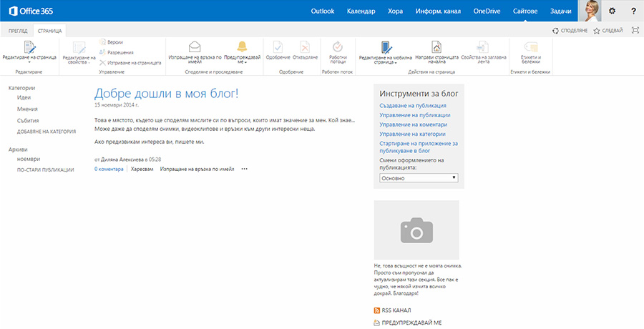The height and width of the screenshot is (329, 644).
Task: Expand Редактиране на страница dropdown arrow
Action: 29,62
